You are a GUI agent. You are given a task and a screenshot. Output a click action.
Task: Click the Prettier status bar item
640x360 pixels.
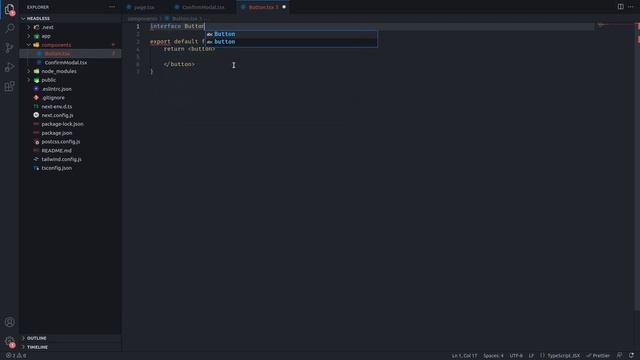click(x=598, y=356)
